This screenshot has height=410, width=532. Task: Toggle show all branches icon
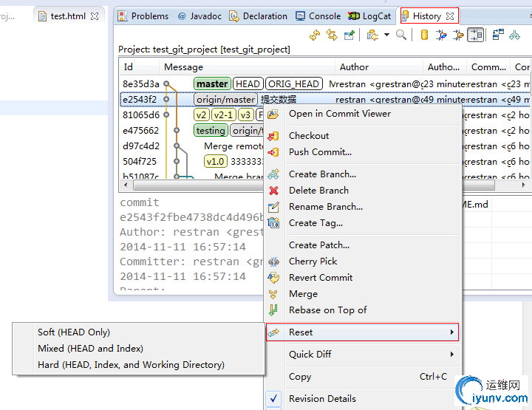[x=515, y=35]
